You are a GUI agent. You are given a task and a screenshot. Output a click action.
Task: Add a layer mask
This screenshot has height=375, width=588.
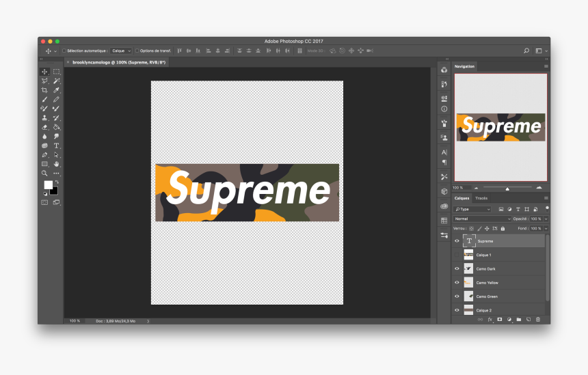500,320
